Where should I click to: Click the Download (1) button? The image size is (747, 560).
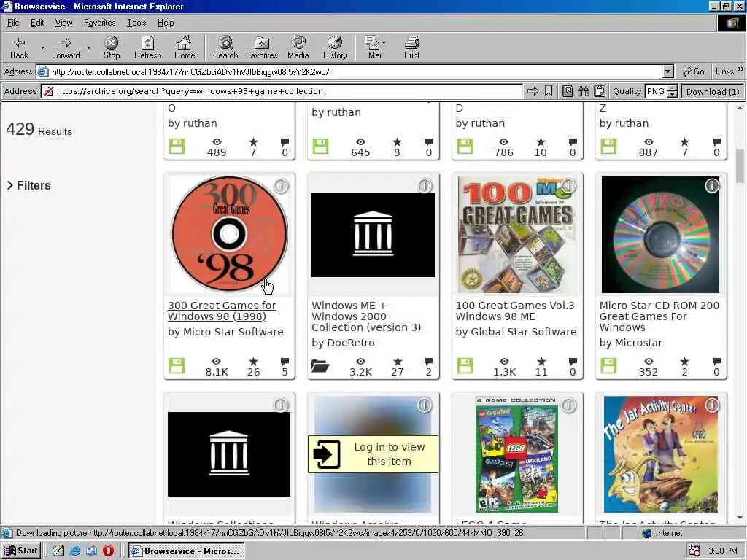tap(713, 91)
